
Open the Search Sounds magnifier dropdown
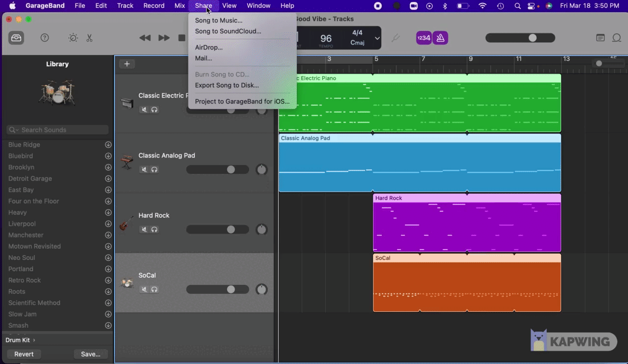[14, 130]
